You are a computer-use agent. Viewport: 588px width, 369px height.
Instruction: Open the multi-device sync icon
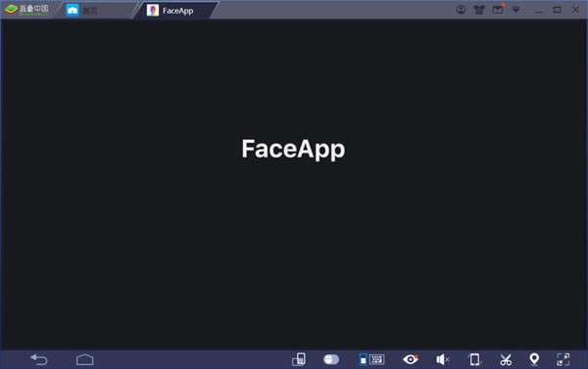[x=299, y=359]
